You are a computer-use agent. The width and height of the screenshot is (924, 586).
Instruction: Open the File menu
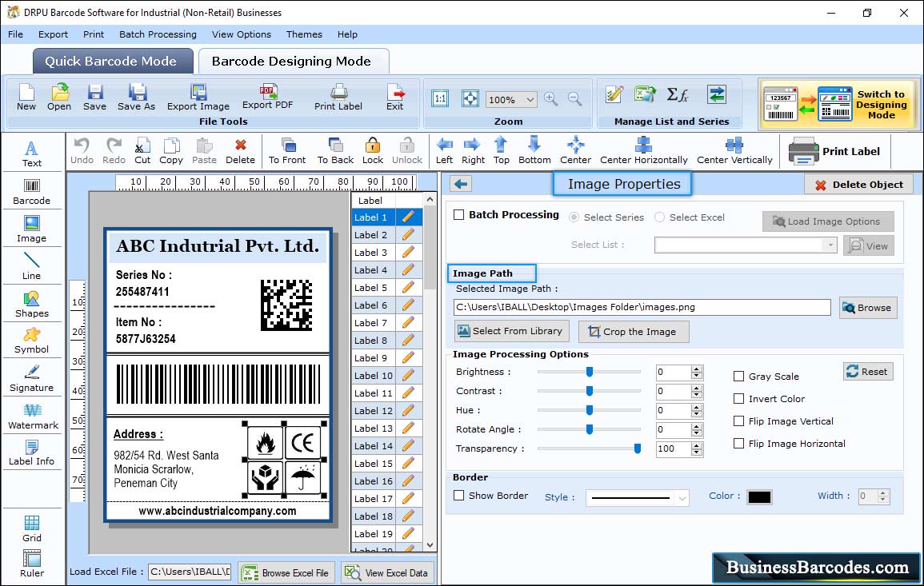[x=15, y=34]
